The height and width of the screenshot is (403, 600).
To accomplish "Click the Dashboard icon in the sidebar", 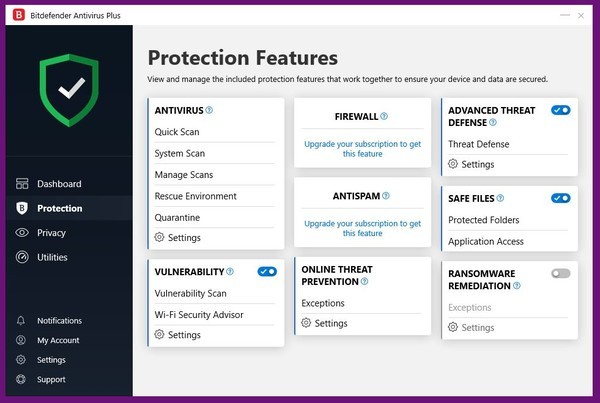I will coord(22,184).
